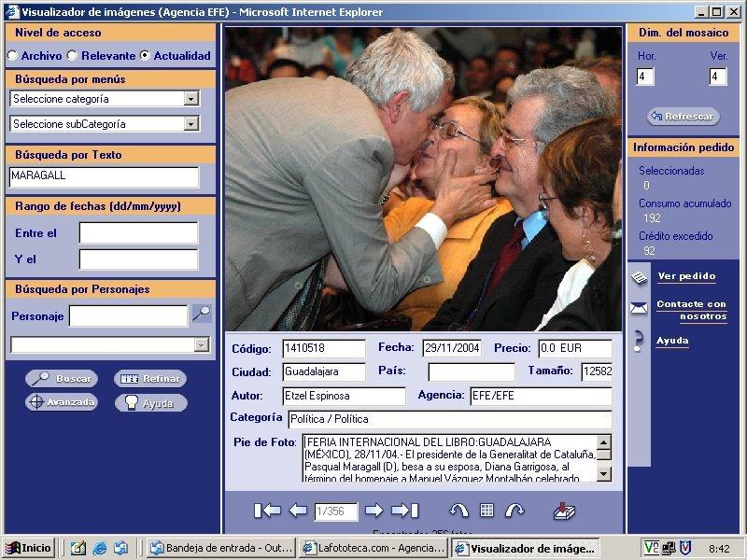Viewport: 747px width, 560px height.
Task: Click the Tamaño field
Action: (597, 371)
